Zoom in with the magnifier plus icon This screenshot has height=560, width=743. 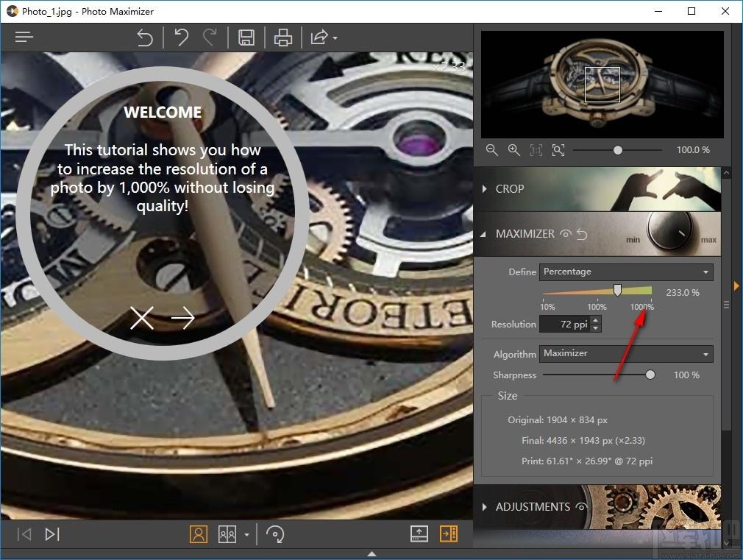pyautogui.click(x=514, y=150)
